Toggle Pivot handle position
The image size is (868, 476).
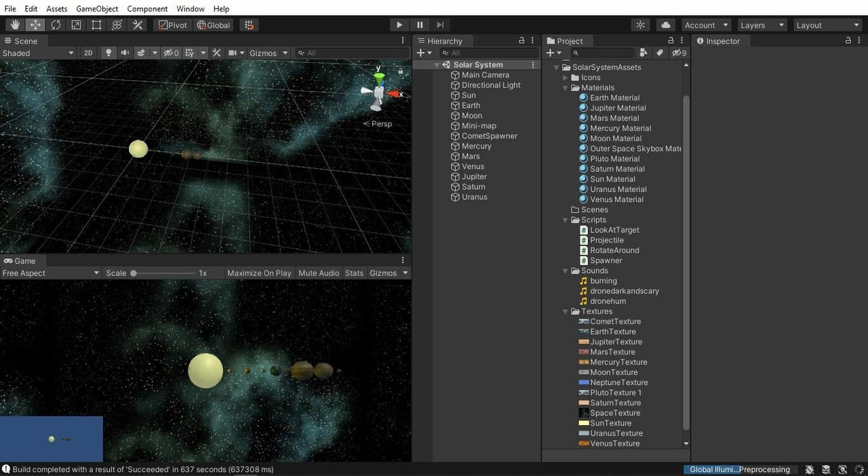point(172,25)
